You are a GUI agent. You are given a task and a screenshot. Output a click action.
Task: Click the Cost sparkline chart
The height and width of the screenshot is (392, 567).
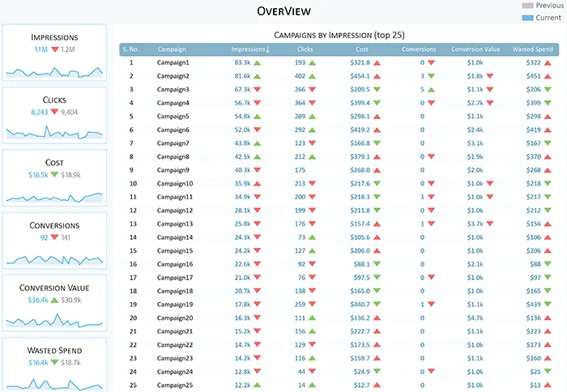click(x=54, y=198)
